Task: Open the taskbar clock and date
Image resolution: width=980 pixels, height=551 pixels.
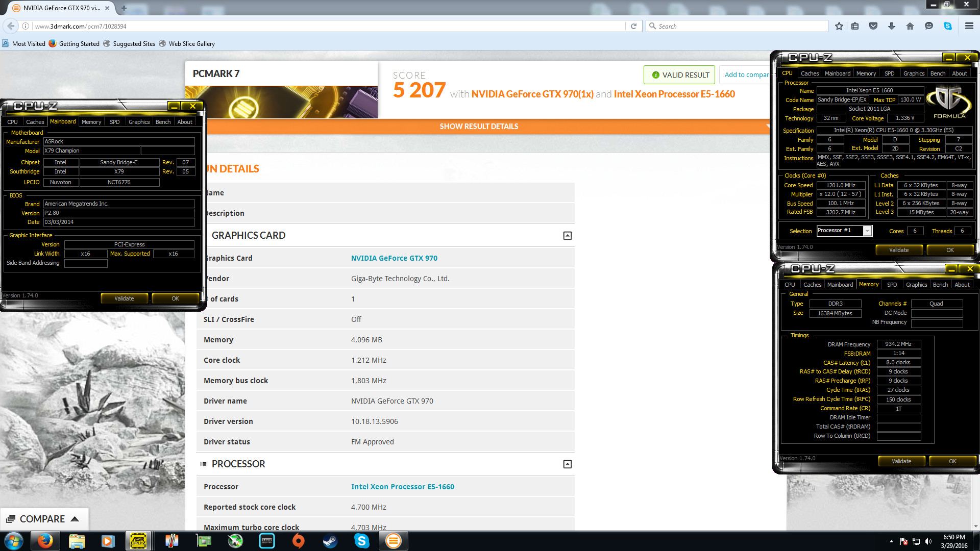Action: [954, 541]
